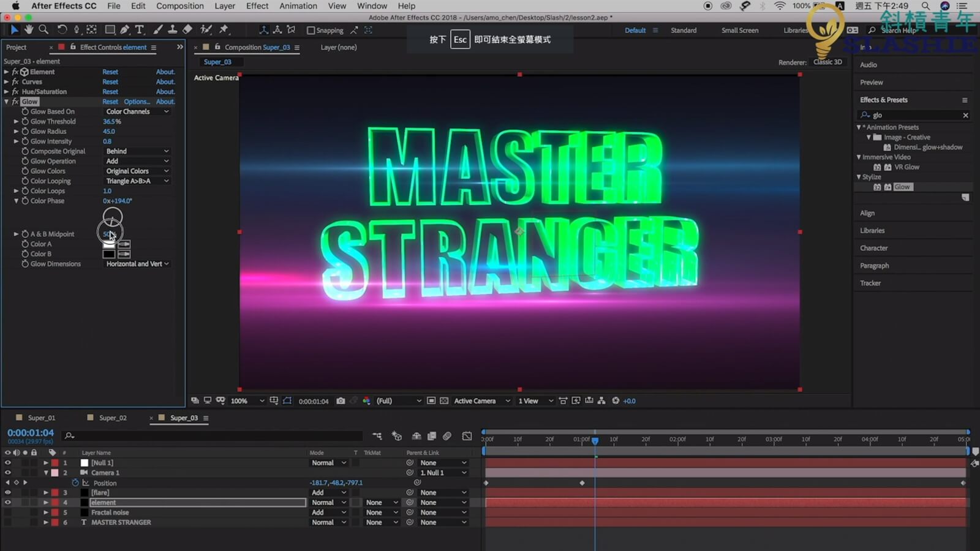The width and height of the screenshot is (980, 551).
Task: Open the Glow Based On dropdown
Action: click(x=137, y=111)
